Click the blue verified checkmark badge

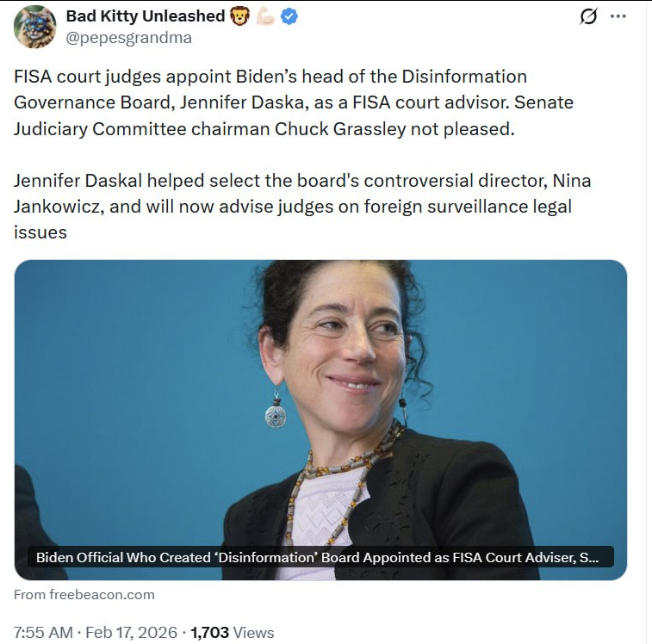[289, 16]
